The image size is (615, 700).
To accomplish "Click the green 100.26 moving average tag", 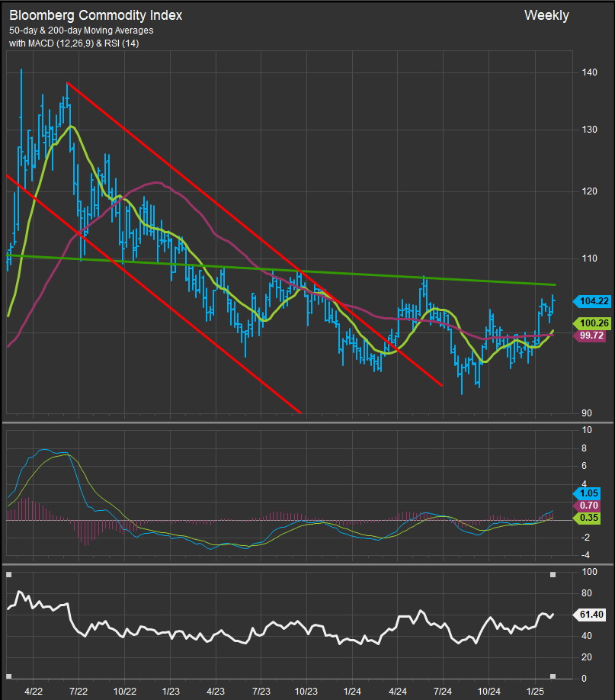I will pyautogui.click(x=592, y=323).
